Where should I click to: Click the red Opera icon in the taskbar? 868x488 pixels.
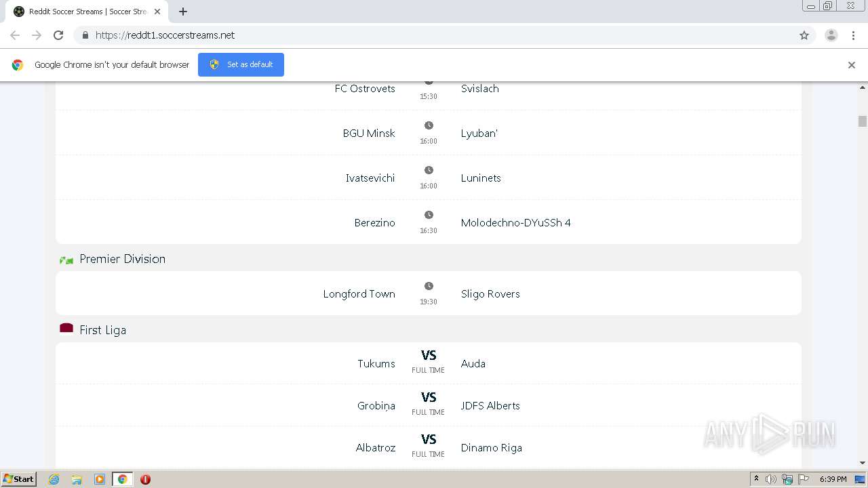click(x=145, y=479)
